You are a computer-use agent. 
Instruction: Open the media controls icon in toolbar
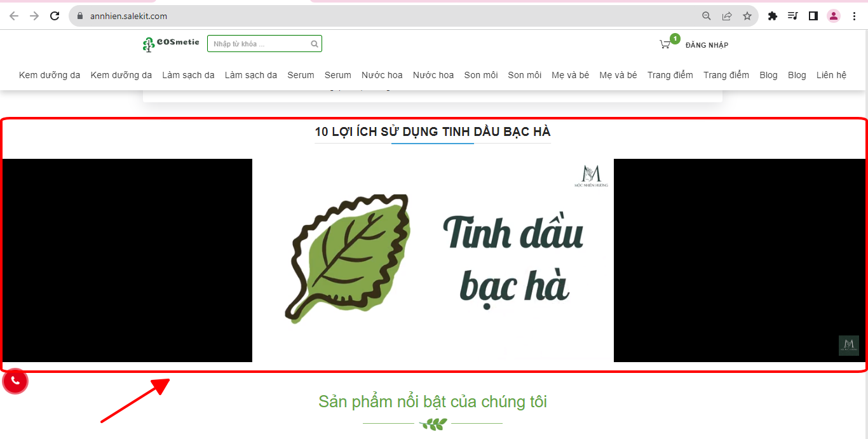pyautogui.click(x=792, y=16)
